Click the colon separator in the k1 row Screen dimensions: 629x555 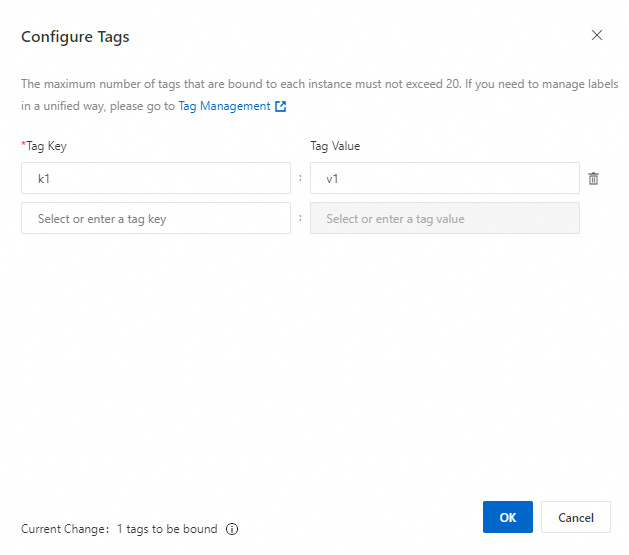coord(300,178)
